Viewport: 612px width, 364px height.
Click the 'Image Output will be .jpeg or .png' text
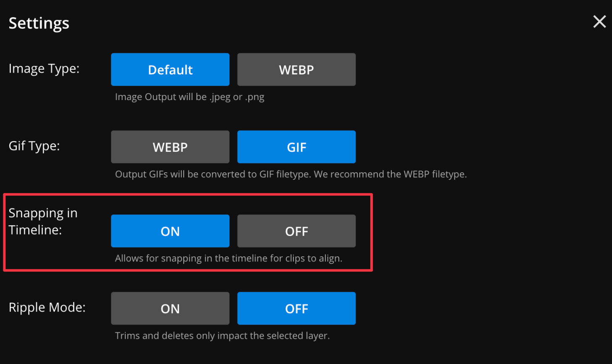click(190, 97)
